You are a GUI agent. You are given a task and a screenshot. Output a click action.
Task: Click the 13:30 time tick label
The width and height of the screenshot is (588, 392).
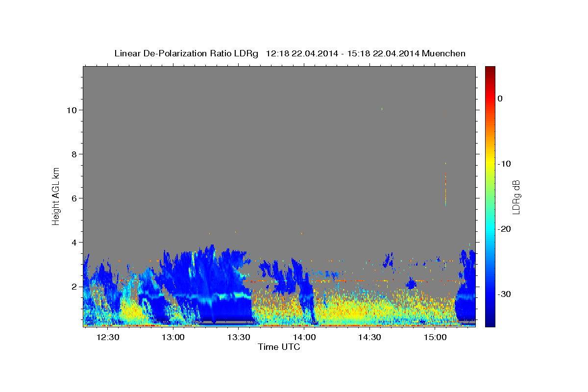[239, 337]
